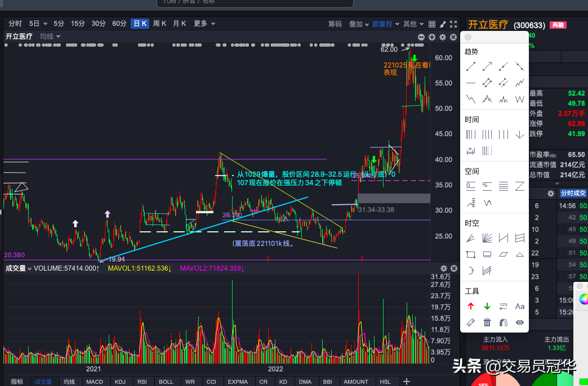Select the arc drawing tool
The height and width of the screenshot is (386, 588).
(471, 271)
